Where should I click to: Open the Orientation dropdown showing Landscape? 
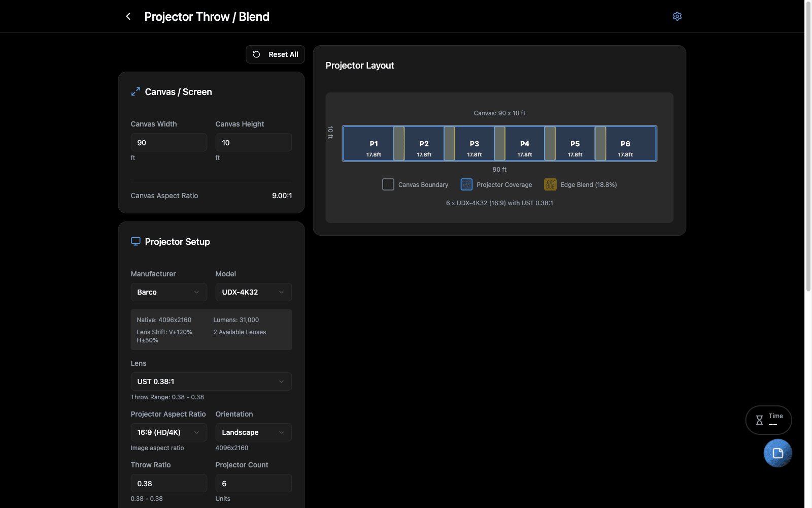coord(253,432)
